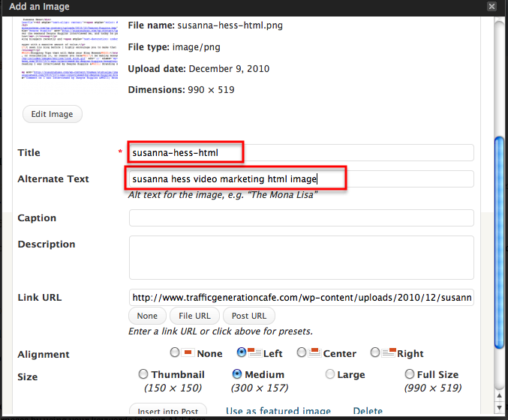
Task: Select the Right alignment radio button
Action: (375, 352)
